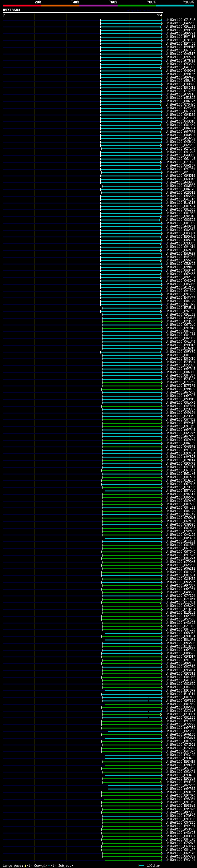This screenshot has width=197, height=868.
Task: Open hit UniRef100_C5YZS5
Action: pos(180,822)
